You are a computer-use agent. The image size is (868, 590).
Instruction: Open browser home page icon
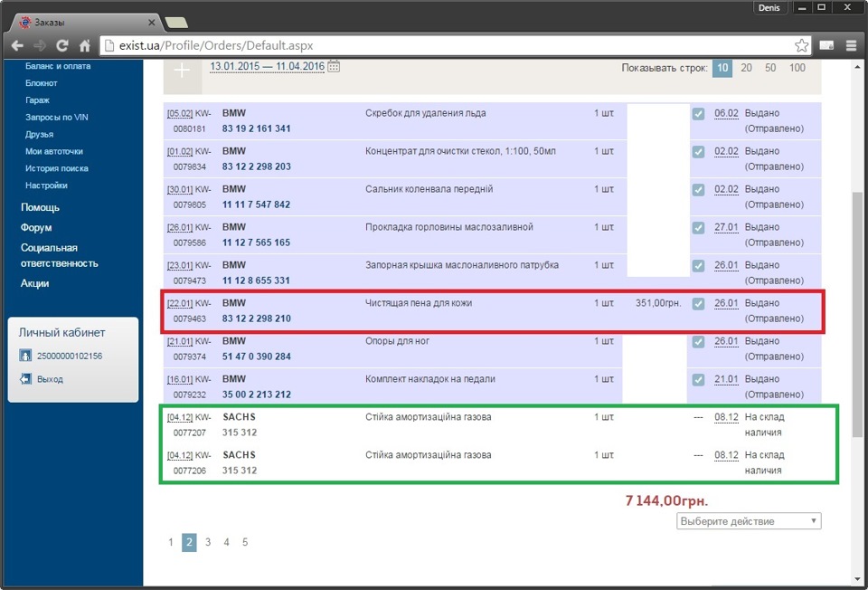click(x=85, y=45)
